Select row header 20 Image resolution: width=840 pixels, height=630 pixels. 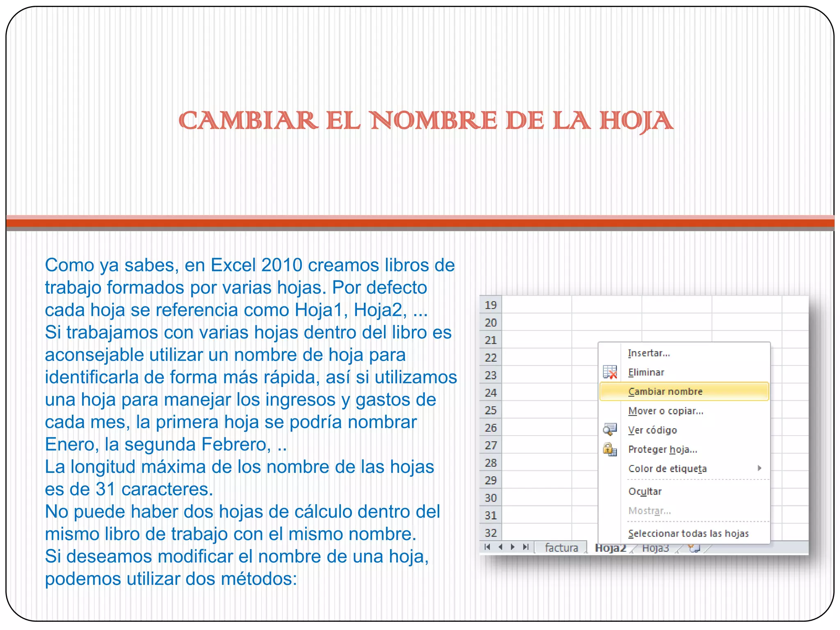pos(491,322)
